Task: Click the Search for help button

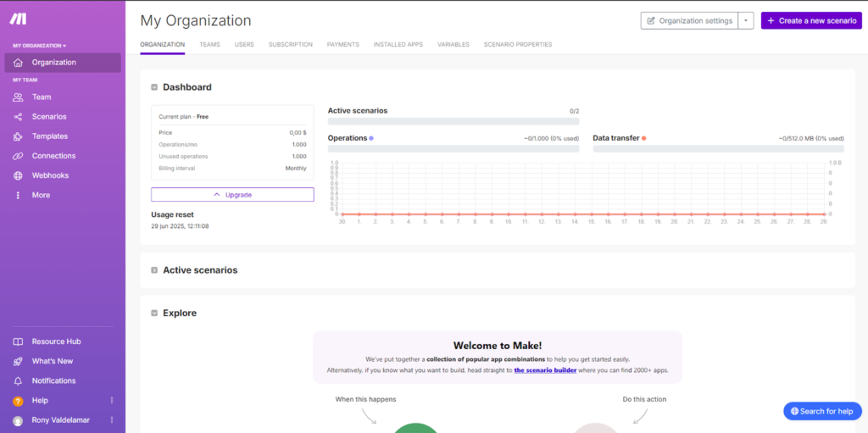Action: [822, 412]
